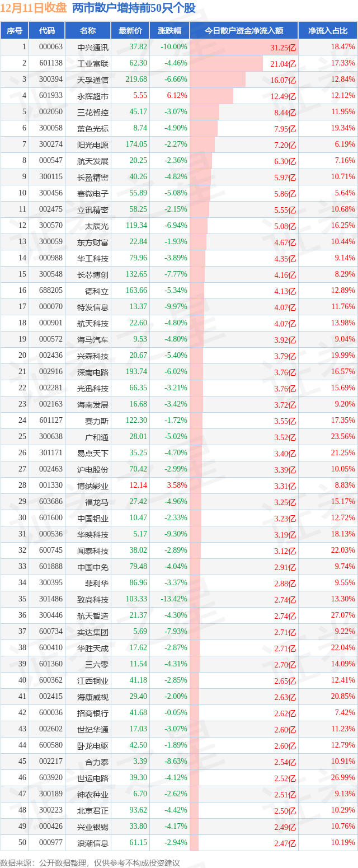Select stock name 光迅科技
The width and height of the screenshot is (358, 868).
coord(93,388)
